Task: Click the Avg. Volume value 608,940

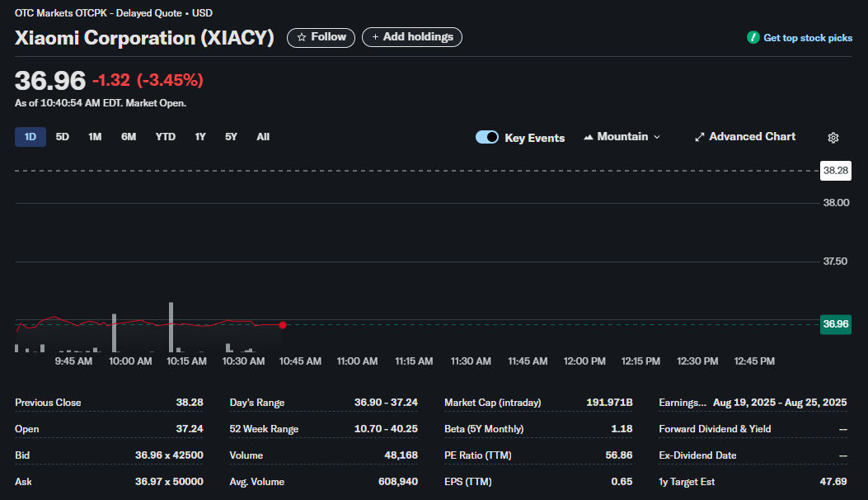Action: click(398, 482)
